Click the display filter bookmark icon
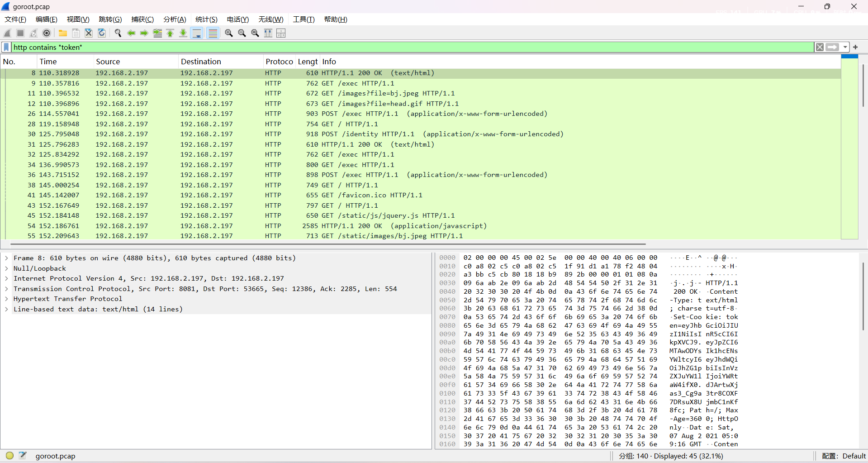Viewport: 868px width, 463px height. pyautogui.click(x=6, y=47)
